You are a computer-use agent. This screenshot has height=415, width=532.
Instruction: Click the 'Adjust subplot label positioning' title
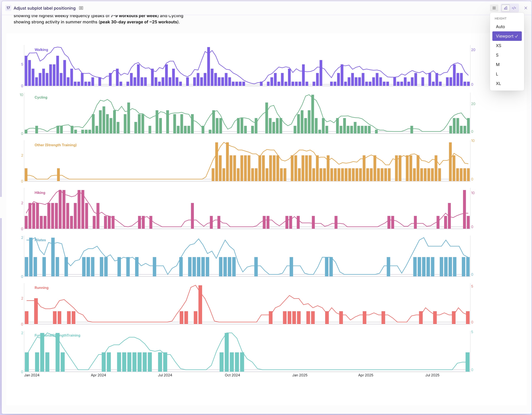click(x=45, y=8)
